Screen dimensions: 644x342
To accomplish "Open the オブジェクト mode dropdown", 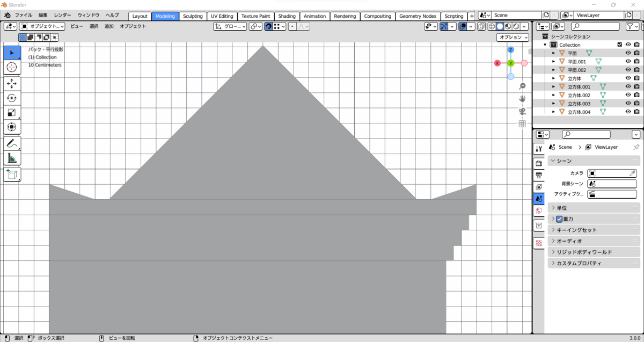I will (42, 26).
